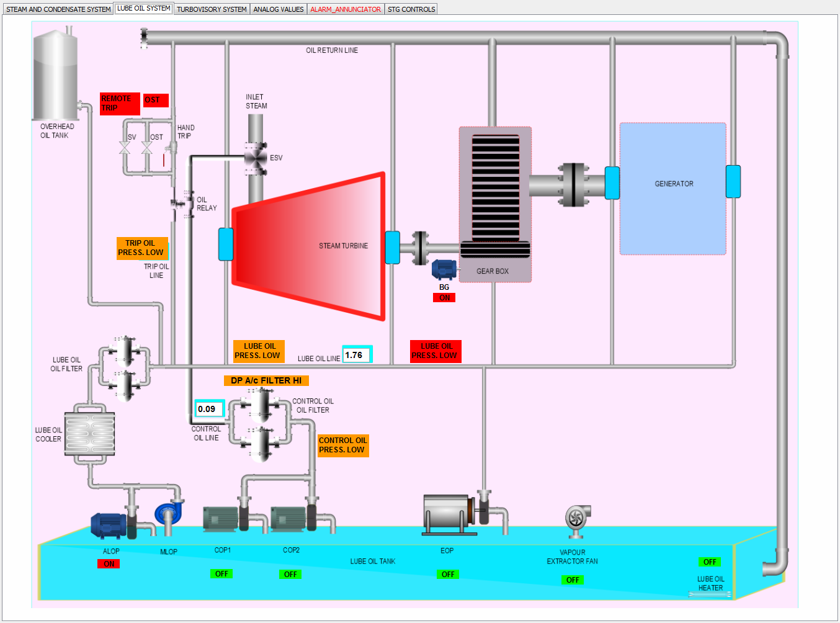Toggle the COP2 green OFF status indicator
840x623 pixels.
click(290, 575)
